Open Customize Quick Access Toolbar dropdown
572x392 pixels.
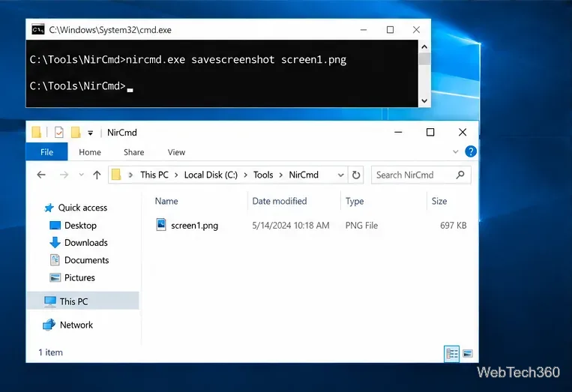tap(90, 133)
